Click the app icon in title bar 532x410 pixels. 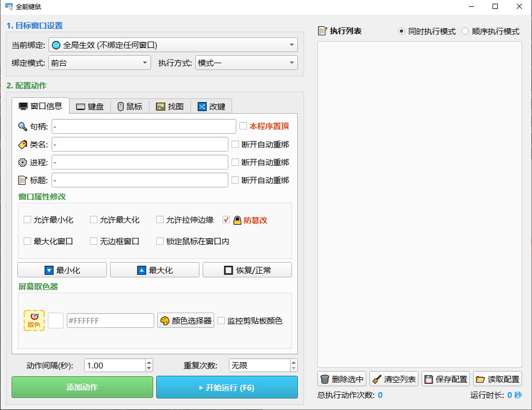point(9,6)
